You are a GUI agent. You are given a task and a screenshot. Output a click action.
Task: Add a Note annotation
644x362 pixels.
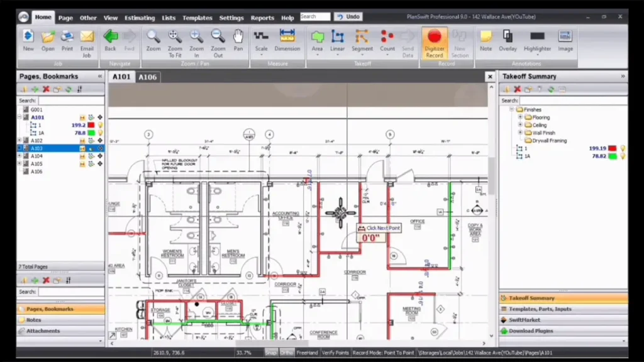(x=486, y=41)
